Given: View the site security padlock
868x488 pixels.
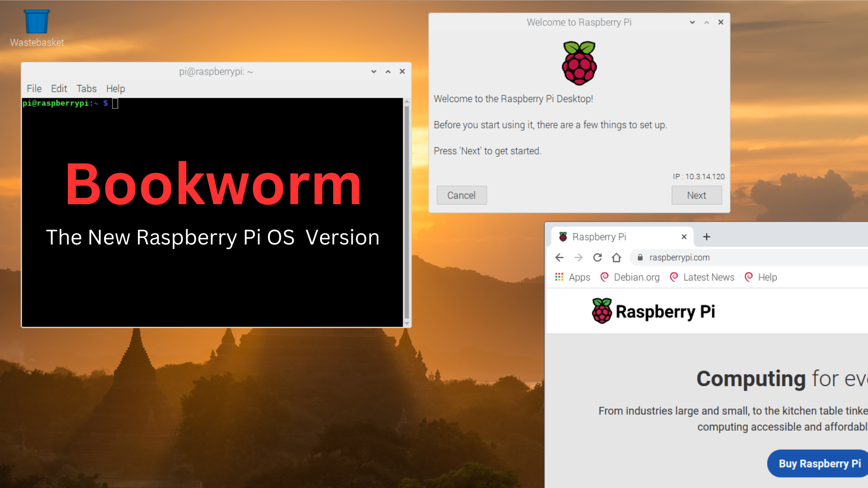Looking at the screenshot, I should pos(640,257).
